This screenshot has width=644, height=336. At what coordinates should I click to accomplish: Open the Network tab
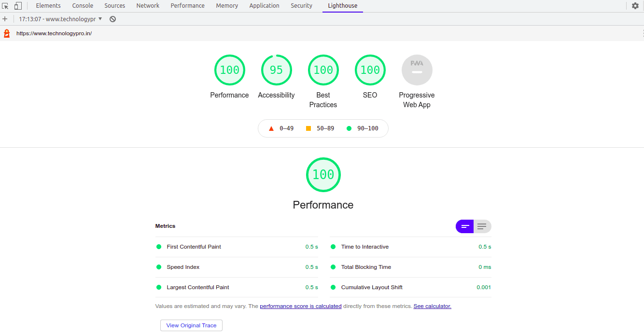tap(148, 6)
